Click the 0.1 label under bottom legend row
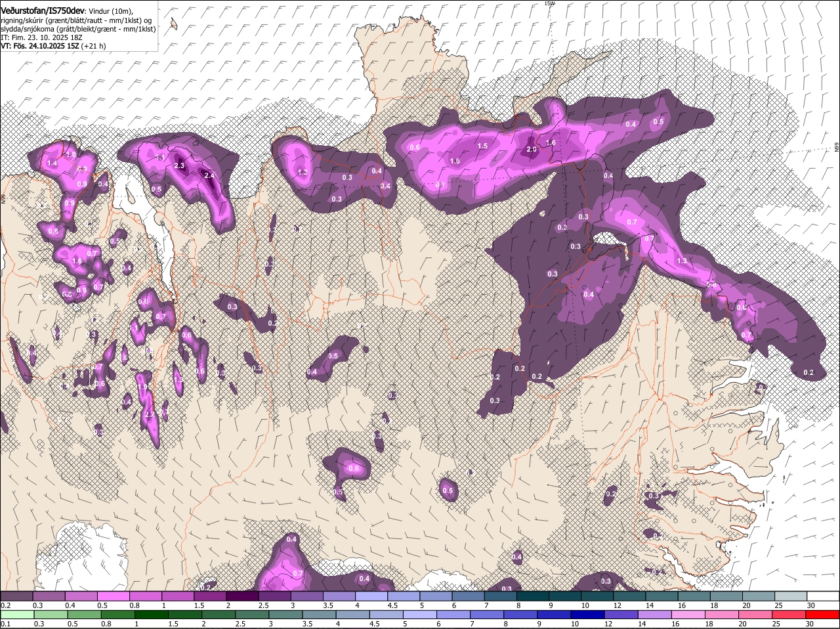 coord(5,624)
